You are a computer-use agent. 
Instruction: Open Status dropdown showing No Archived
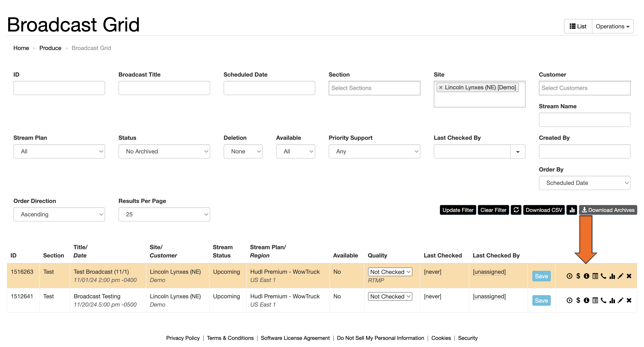pos(164,151)
